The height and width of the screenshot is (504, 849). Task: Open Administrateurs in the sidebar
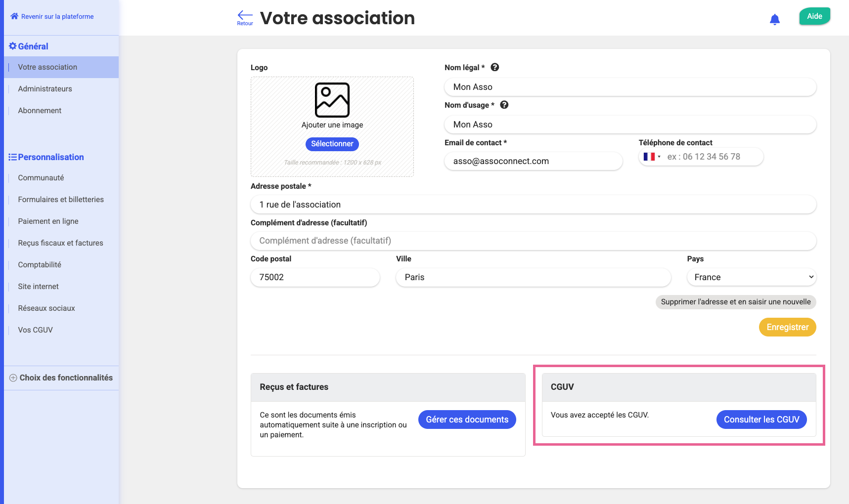pos(45,89)
